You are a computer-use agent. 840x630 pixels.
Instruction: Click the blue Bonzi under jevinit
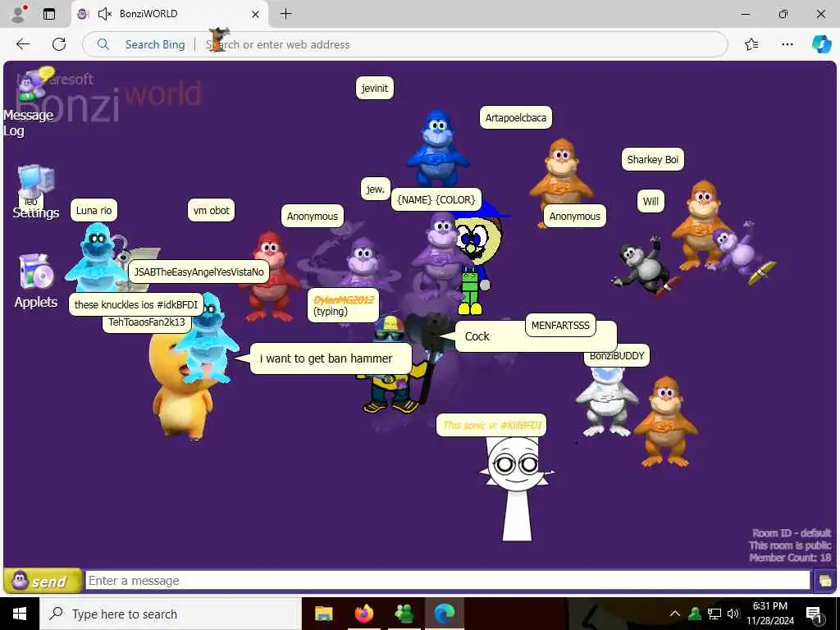click(x=437, y=148)
